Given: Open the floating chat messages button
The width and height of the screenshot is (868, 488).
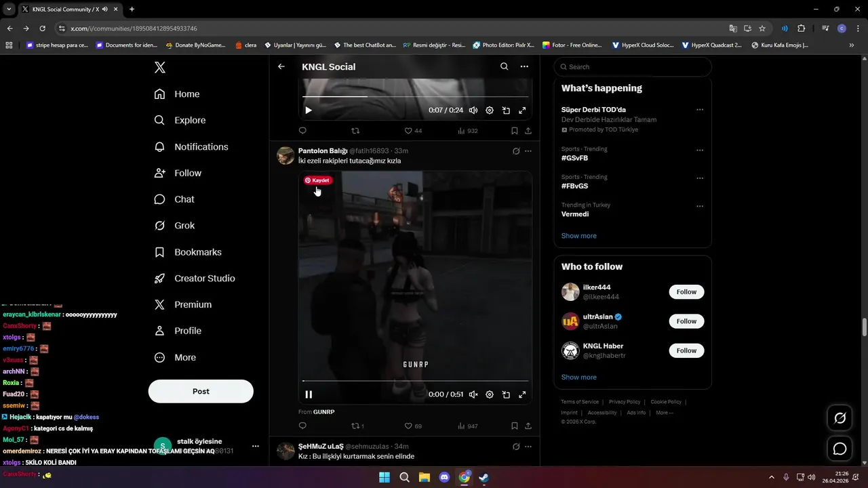Looking at the screenshot, I should [x=840, y=449].
